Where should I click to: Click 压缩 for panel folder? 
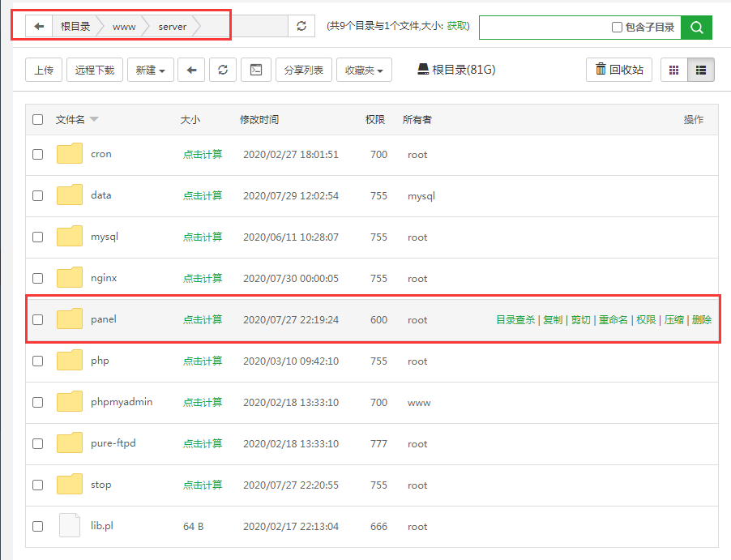click(x=674, y=320)
